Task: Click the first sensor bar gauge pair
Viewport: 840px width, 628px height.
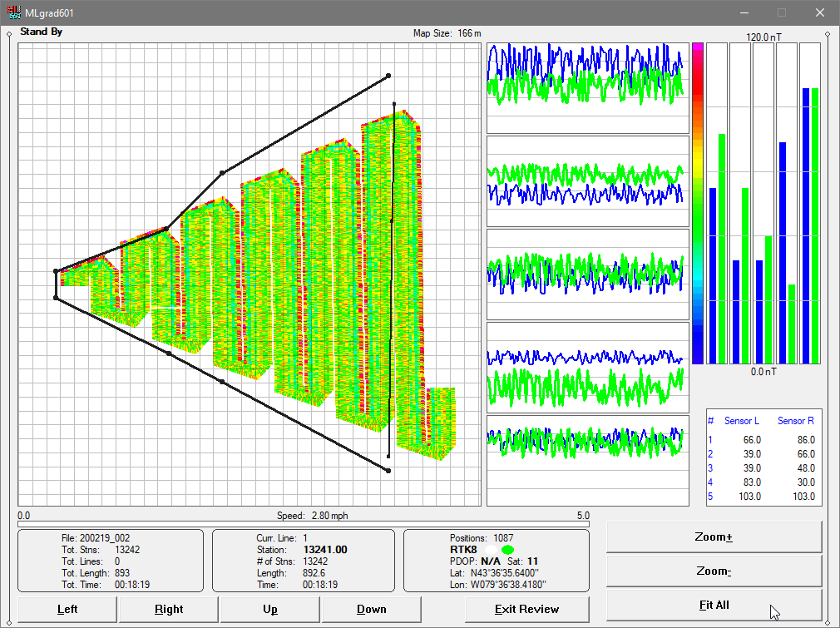Action: [717, 204]
